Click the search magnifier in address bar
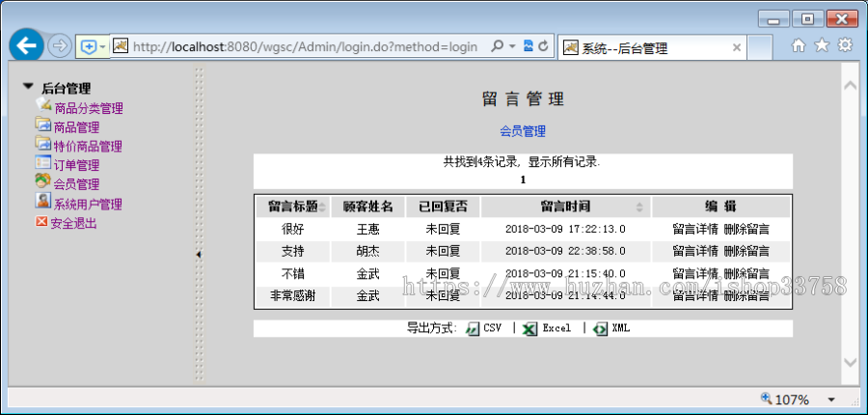Screen dimensions: 868x415 (x=497, y=46)
